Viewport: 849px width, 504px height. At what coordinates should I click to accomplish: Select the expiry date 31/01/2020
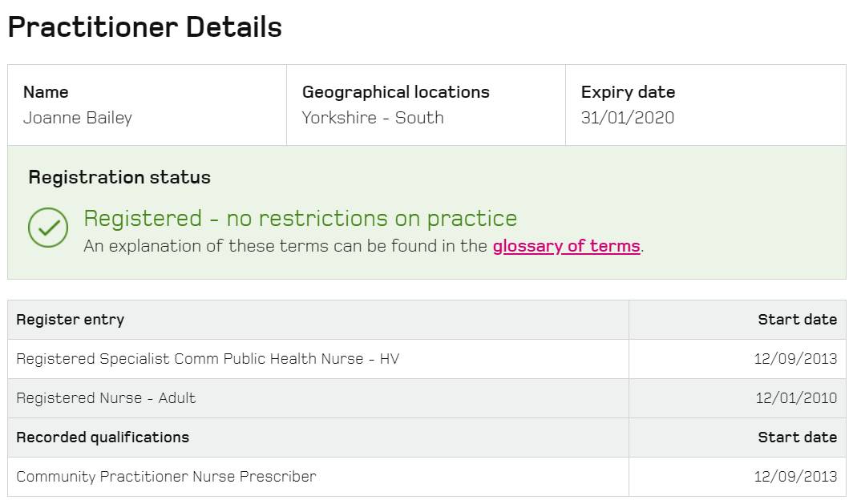click(628, 118)
